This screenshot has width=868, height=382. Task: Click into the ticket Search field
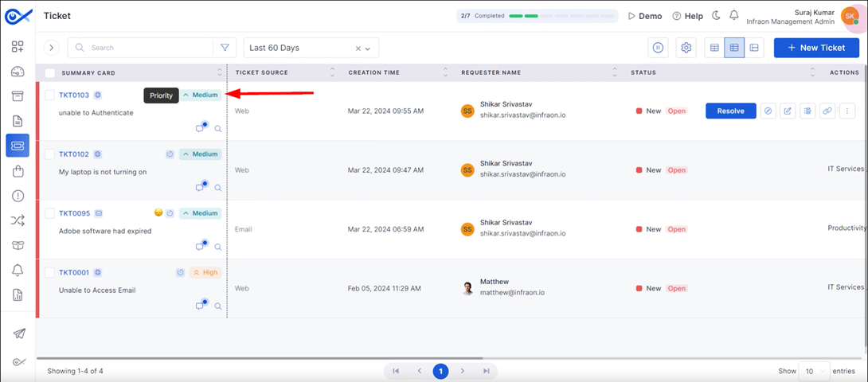[143, 48]
